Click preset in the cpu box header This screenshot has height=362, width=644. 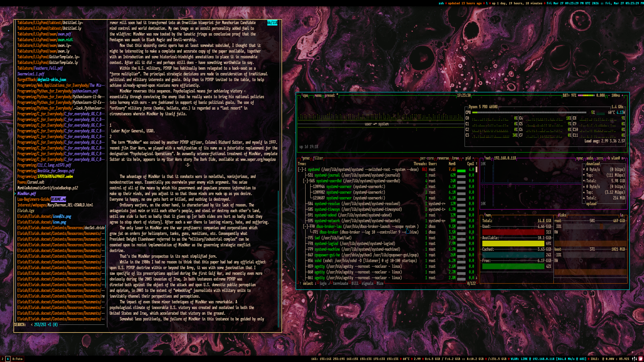(x=329, y=96)
